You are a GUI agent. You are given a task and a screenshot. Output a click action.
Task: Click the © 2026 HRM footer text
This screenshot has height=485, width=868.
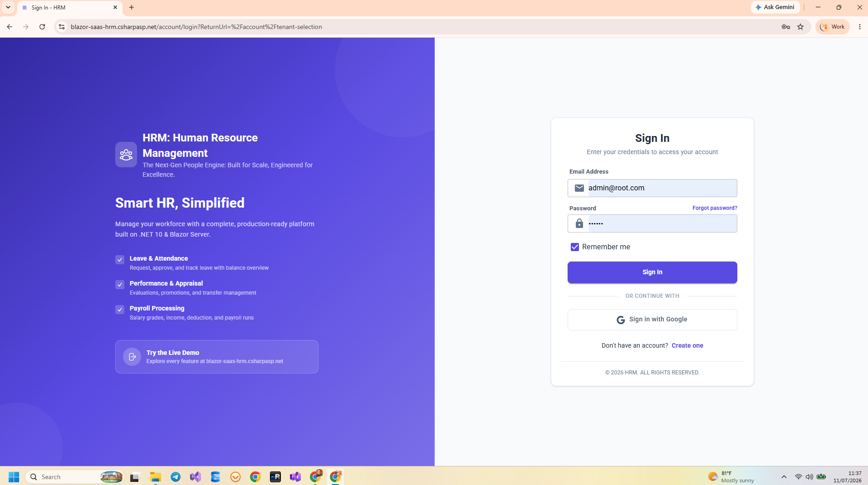652,373
